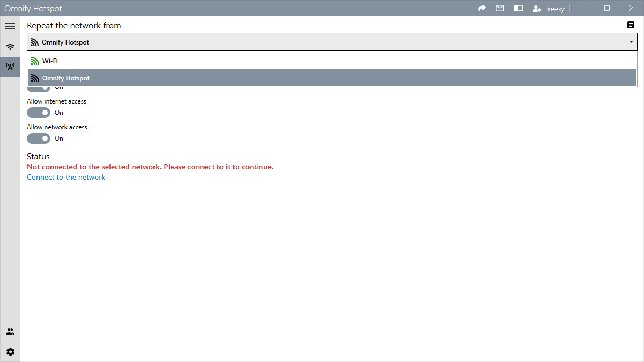The height and width of the screenshot is (362, 644).
Task: Open the email contact icon
Action: 500,8
